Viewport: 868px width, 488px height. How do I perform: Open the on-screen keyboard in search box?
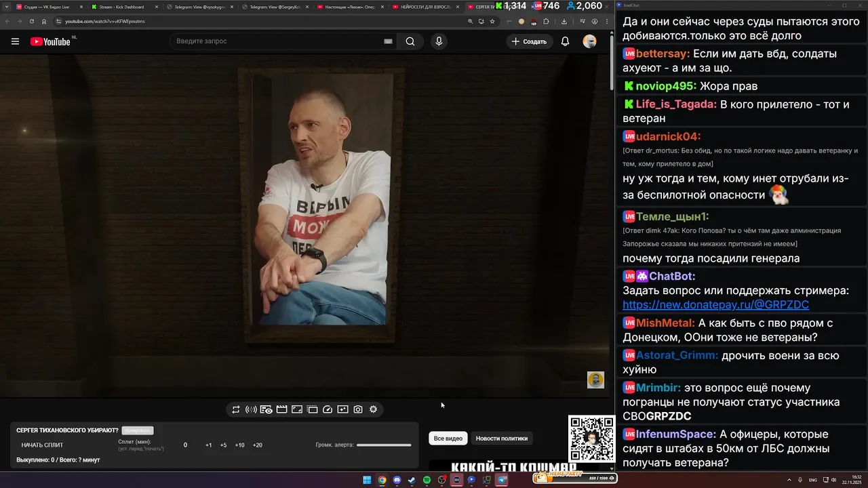pos(388,41)
